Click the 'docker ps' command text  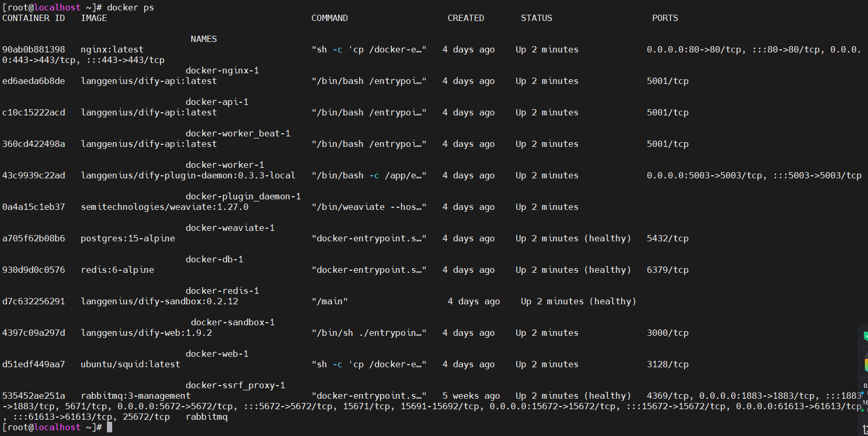(x=131, y=7)
